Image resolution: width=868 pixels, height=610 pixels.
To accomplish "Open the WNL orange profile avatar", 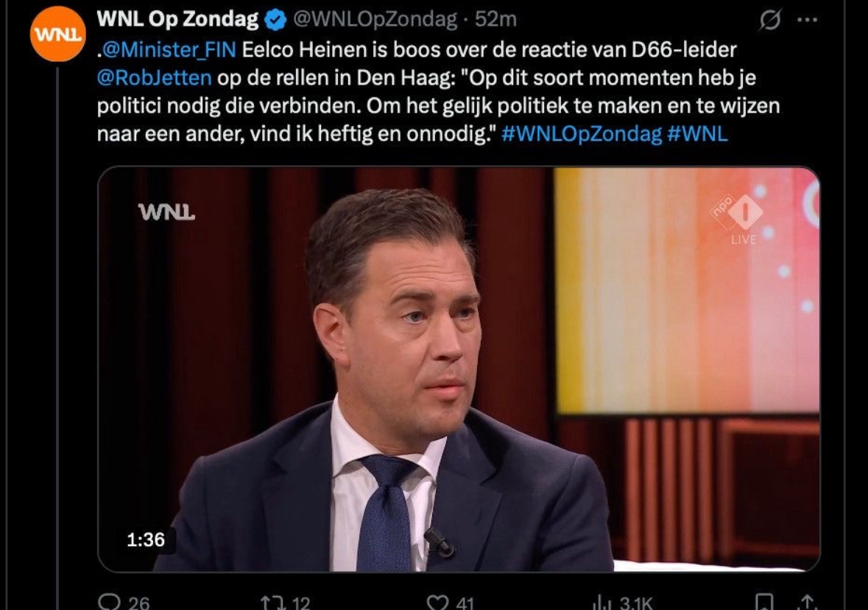I will pos(57,34).
